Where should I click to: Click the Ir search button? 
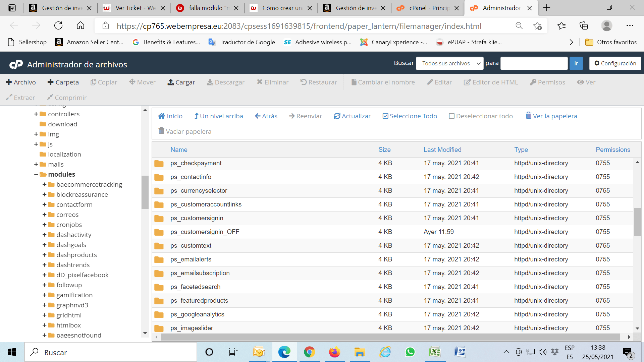pos(576,63)
